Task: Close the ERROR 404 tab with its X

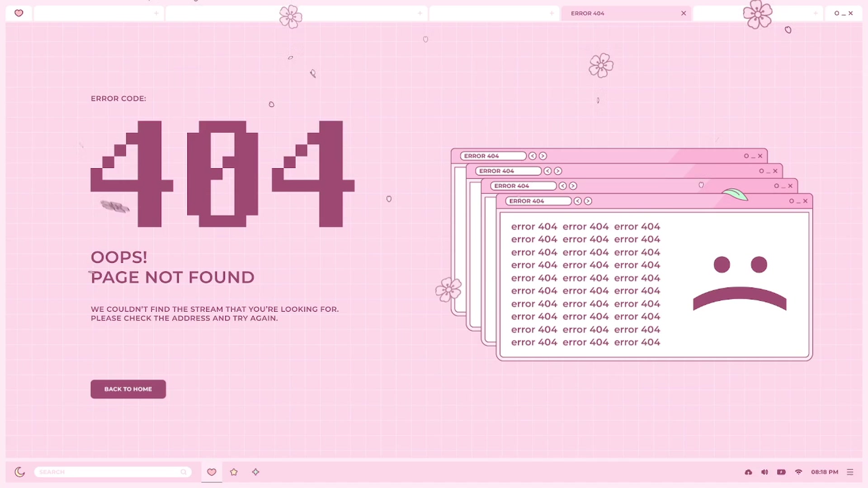Action: (x=684, y=14)
